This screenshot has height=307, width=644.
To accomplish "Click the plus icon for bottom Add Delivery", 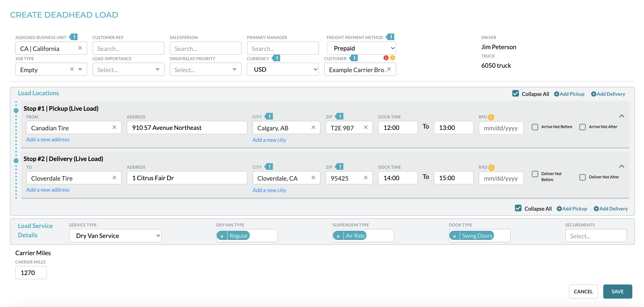I will pos(596,209).
